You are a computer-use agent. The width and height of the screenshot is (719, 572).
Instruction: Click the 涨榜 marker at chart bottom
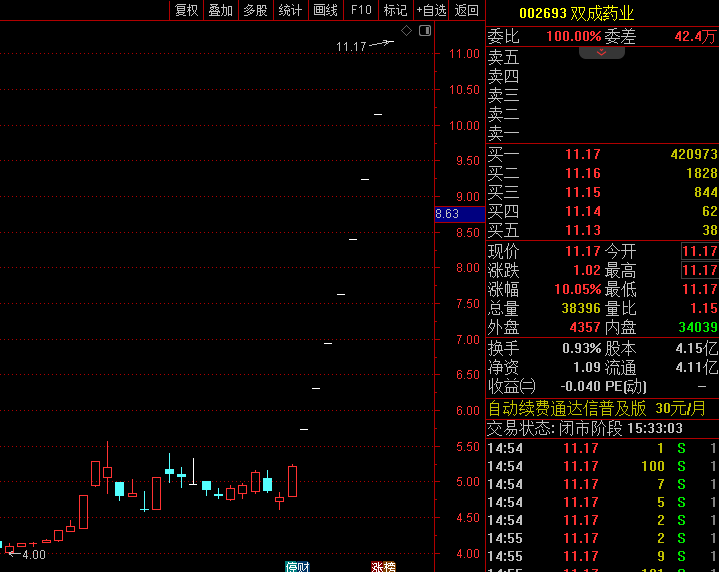click(x=383, y=567)
